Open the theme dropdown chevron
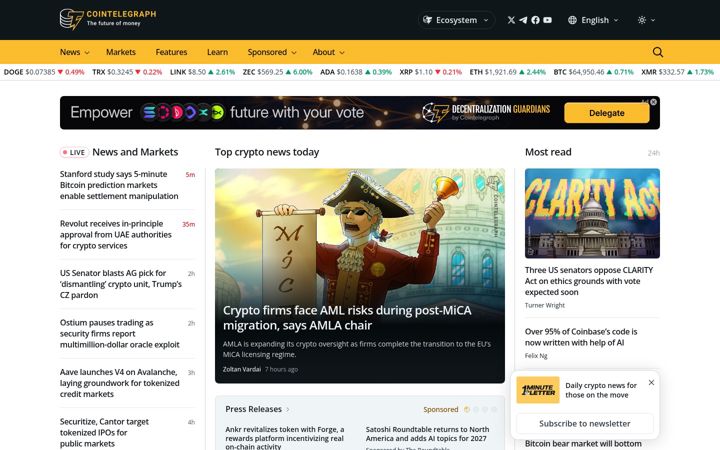The width and height of the screenshot is (720, 450). click(x=653, y=20)
